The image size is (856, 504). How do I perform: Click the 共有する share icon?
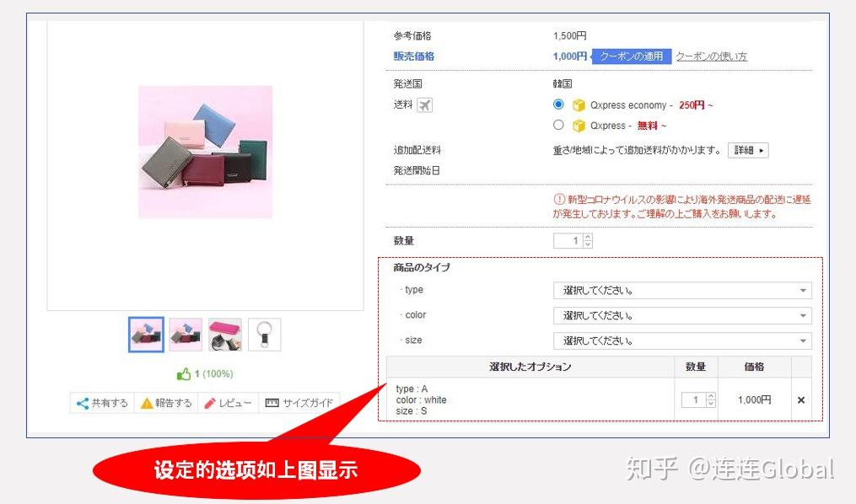coord(82,402)
